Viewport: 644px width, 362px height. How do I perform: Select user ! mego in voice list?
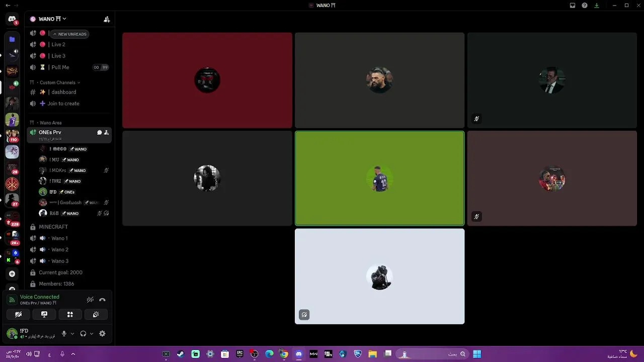(74, 149)
